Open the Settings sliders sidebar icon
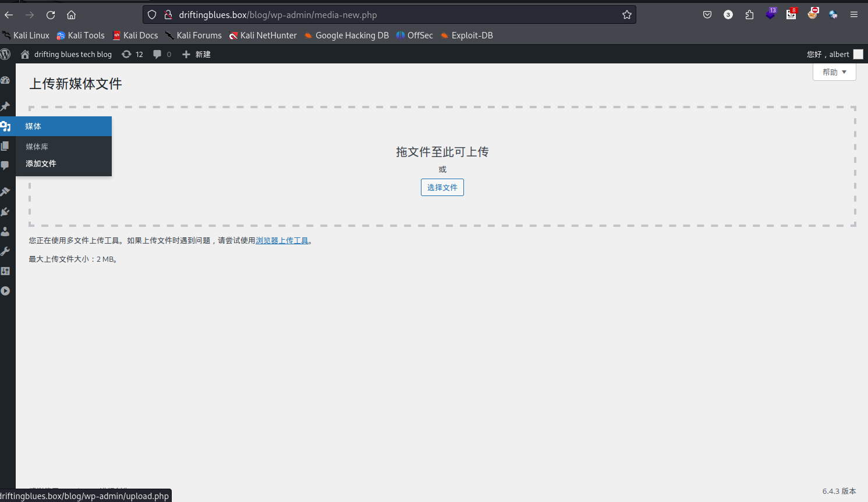The image size is (868, 502). [5, 271]
